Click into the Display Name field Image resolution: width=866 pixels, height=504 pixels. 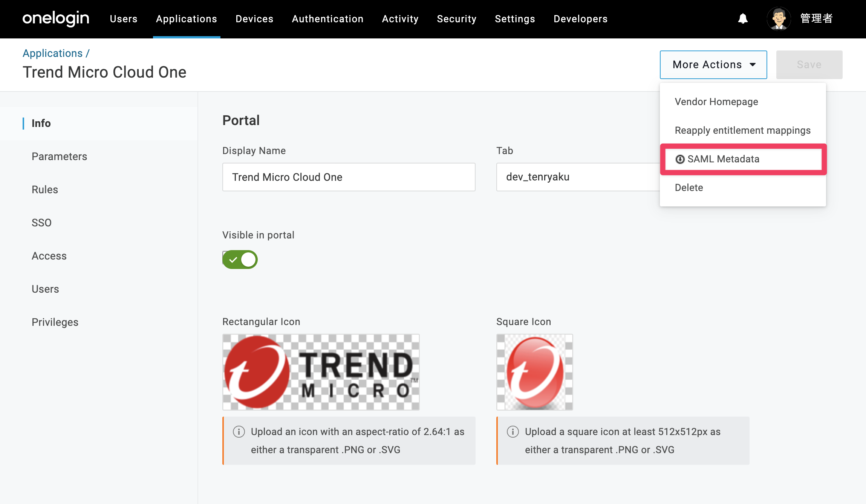(349, 177)
